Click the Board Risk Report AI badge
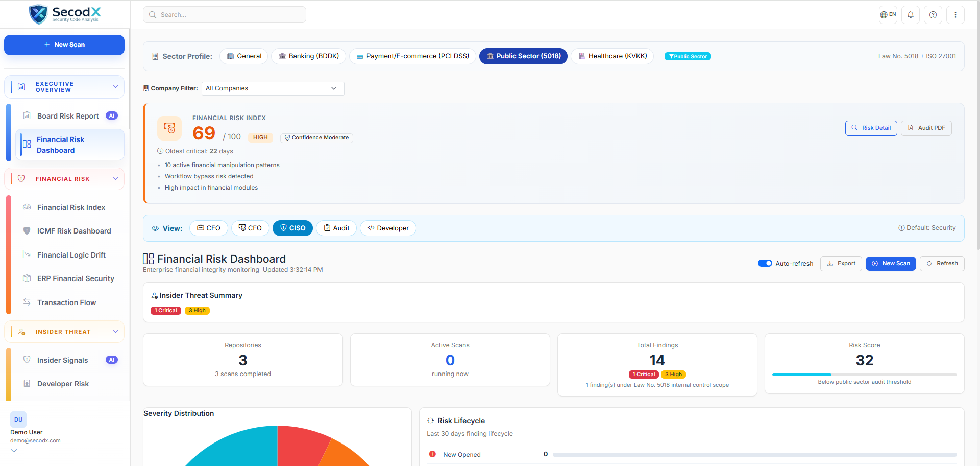Image resolution: width=980 pixels, height=466 pixels. coord(112,115)
